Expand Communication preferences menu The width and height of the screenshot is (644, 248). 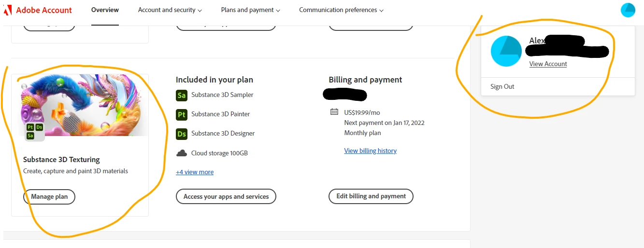341,10
